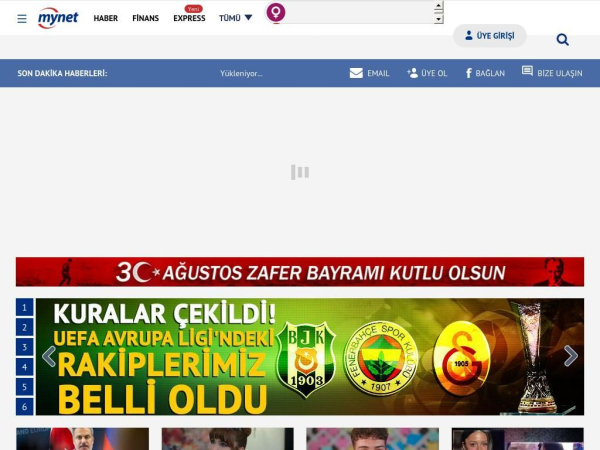This screenshot has height=450, width=600.
Task: Click the purple female symbol icon
Action: [276, 13]
